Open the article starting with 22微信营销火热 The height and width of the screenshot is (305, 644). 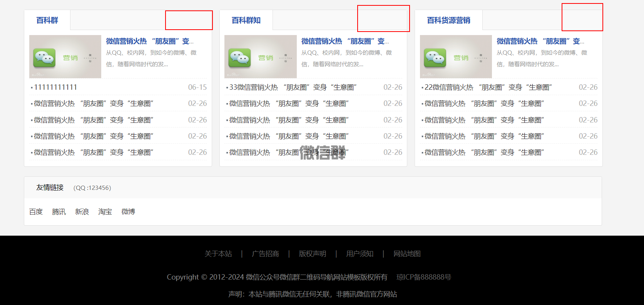488,87
